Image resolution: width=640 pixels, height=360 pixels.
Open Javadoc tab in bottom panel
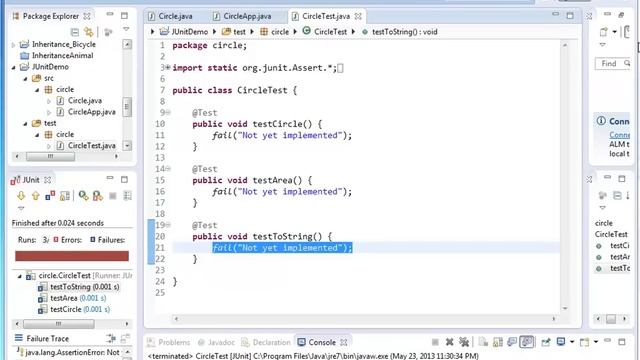[216, 342]
